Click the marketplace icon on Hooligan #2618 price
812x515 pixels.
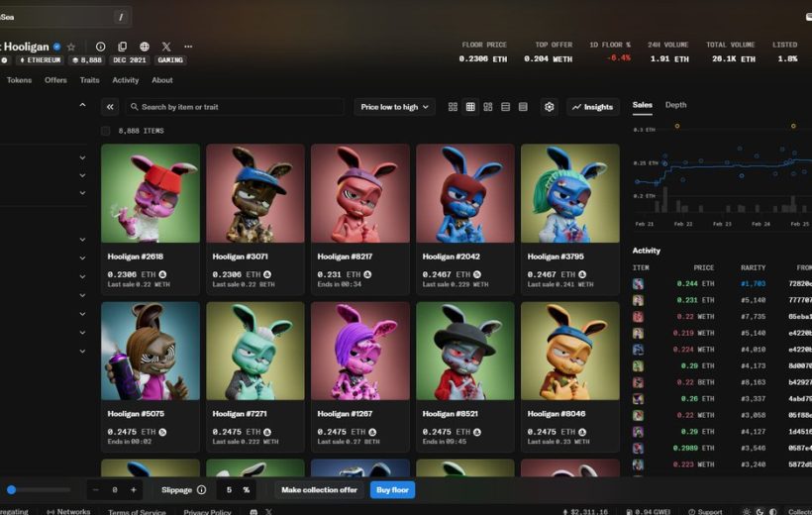coord(162,274)
